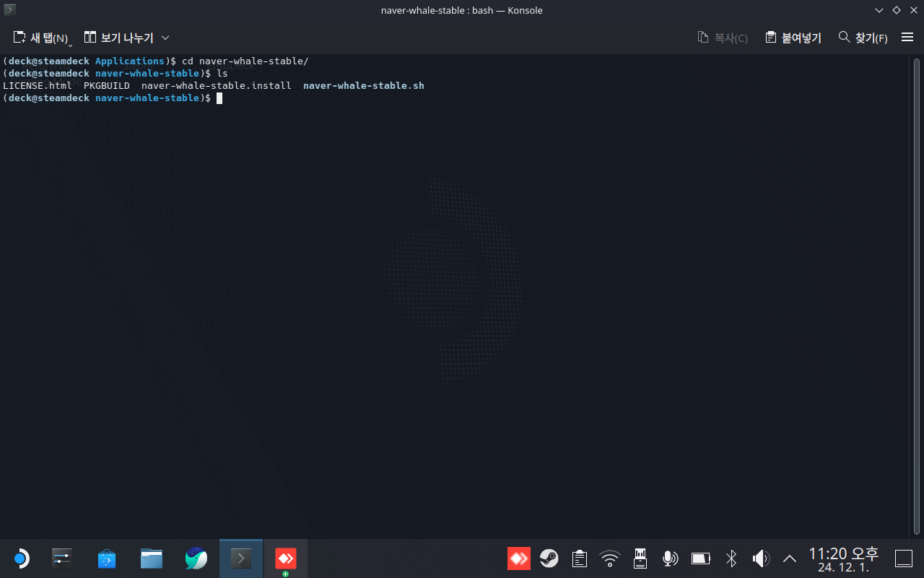Open the clipboard tray icon

(579, 558)
